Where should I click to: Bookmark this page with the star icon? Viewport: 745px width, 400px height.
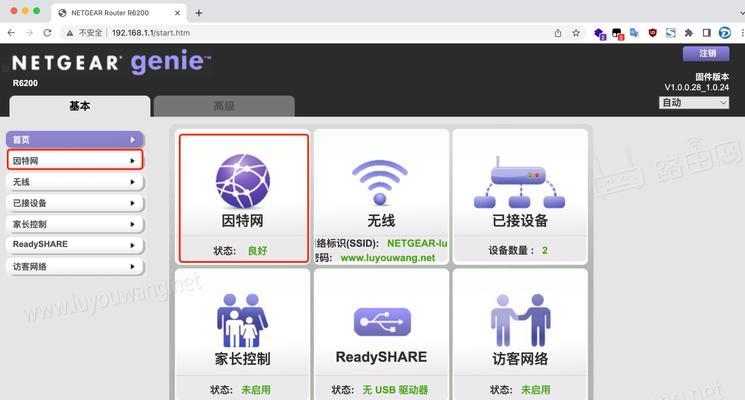pyautogui.click(x=576, y=33)
